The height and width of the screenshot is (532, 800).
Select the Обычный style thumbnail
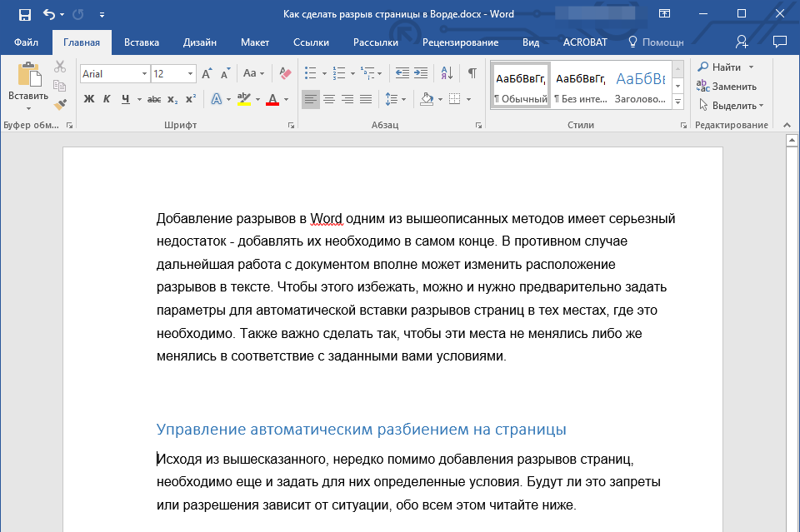click(x=521, y=86)
